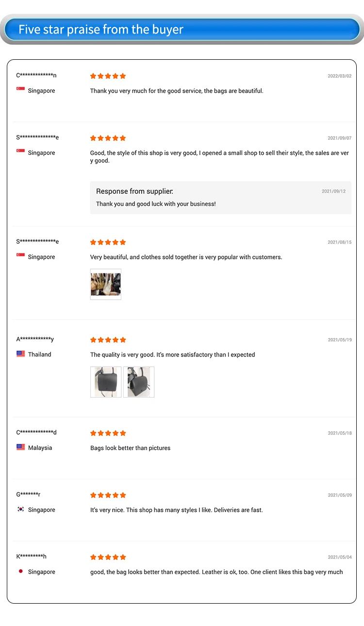364x626 pixels.
Task: Click the star rating above 'Bags look better than pictures'
Action: (x=108, y=433)
